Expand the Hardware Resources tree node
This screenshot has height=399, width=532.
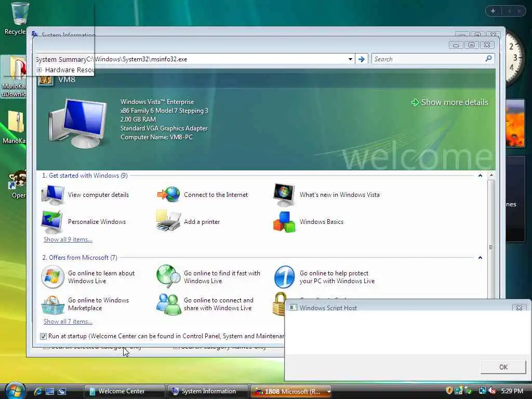(39, 70)
